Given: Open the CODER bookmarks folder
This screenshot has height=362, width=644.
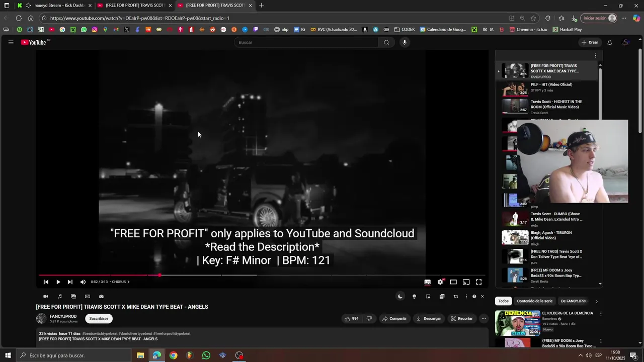Looking at the screenshot, I should 405,30.
